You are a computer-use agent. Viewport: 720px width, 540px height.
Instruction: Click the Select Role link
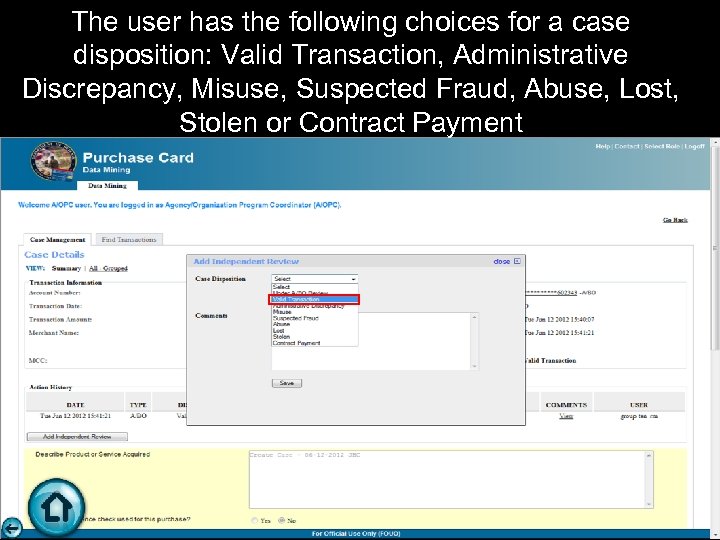tap(662, 146)
